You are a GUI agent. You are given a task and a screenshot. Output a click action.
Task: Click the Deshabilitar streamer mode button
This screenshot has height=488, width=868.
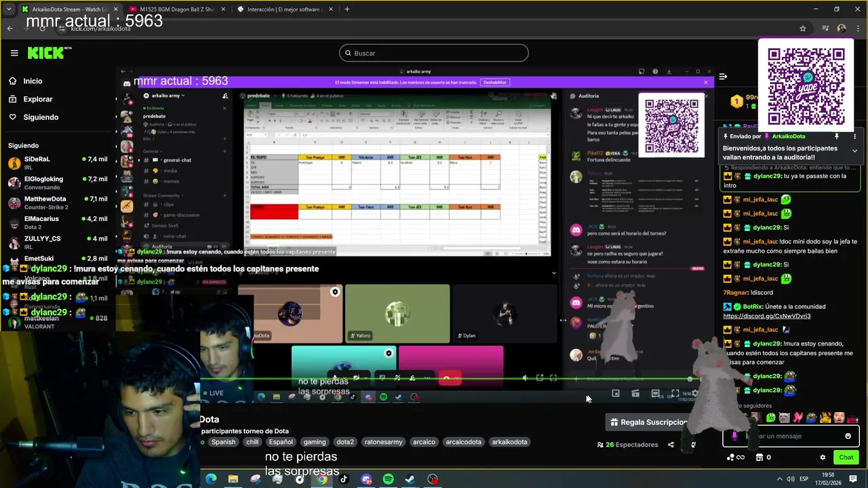click(494, 82)
